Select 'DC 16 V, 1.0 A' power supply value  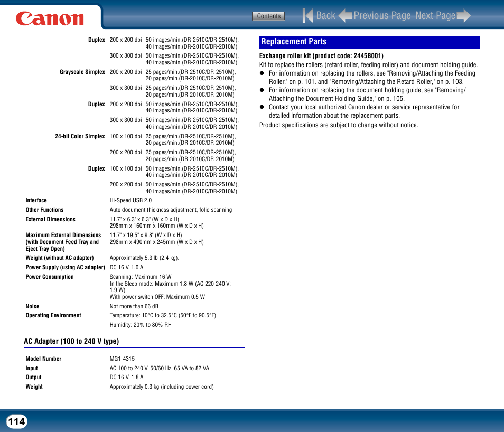point(126,267)
